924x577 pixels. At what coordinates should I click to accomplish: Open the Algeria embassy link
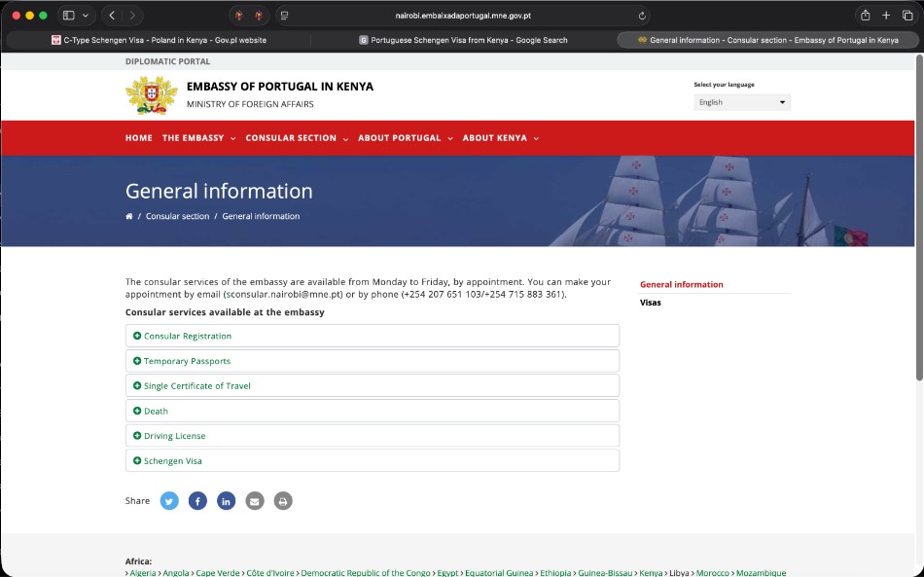(x=143, y=573)
